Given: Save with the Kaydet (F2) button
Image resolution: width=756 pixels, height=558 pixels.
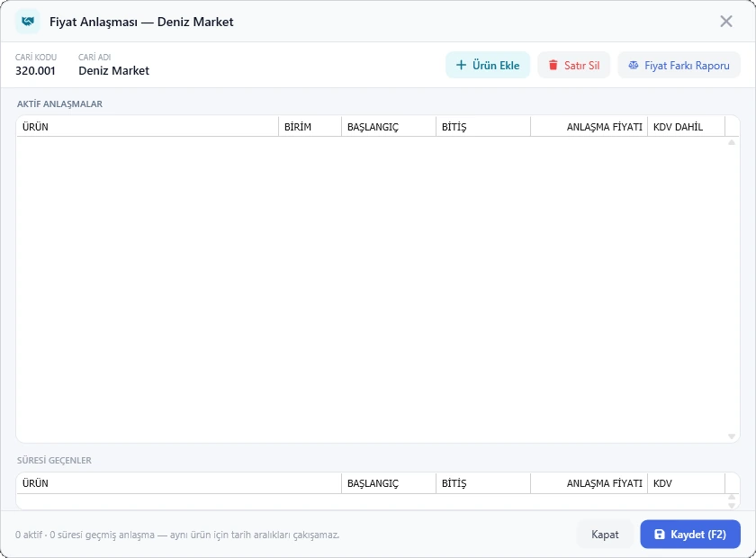Looking at the screenshot, I should point(690,535).
